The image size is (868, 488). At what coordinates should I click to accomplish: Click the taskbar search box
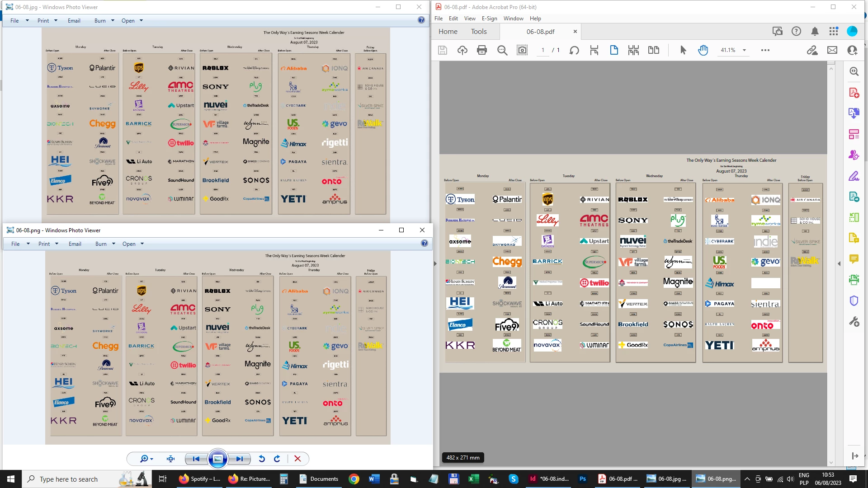tap(69, 479)
